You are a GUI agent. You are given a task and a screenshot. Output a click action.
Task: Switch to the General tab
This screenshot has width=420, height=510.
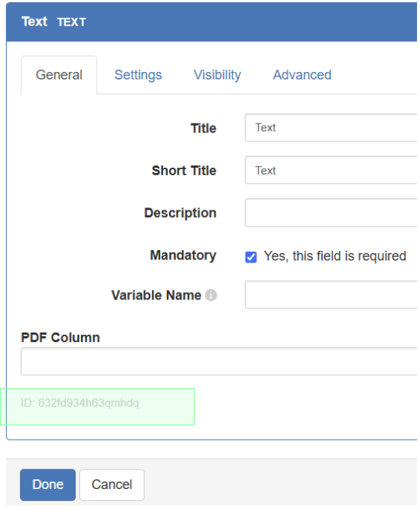point(59,75)
